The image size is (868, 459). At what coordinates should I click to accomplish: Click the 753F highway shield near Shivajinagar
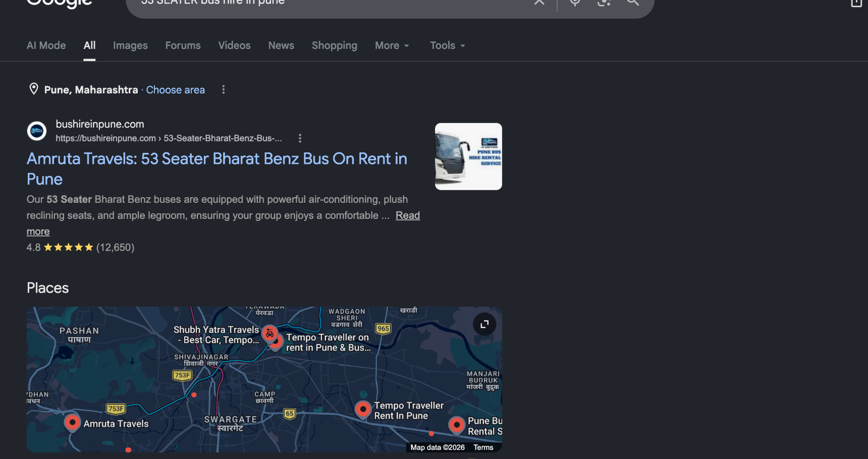click(182, 375)
